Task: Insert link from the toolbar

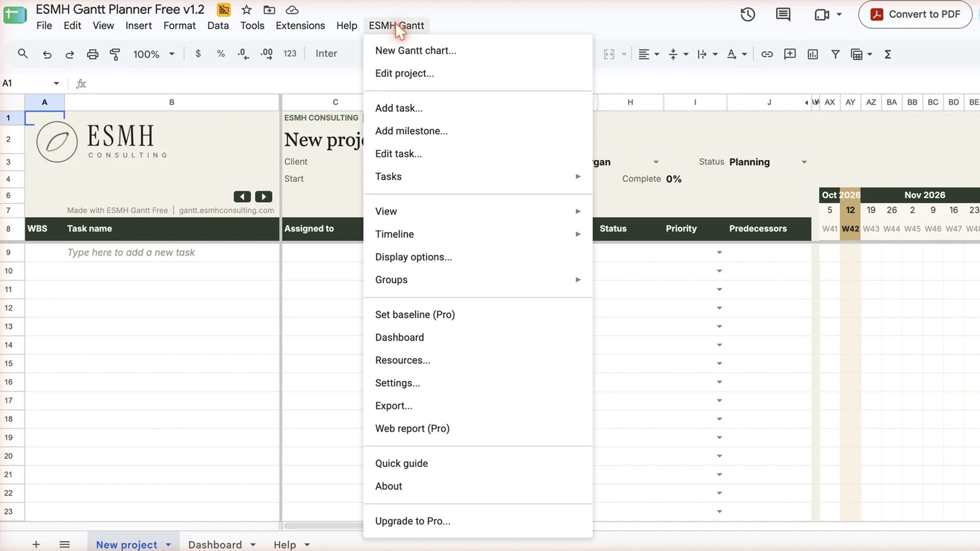Action: coord(767,54)
